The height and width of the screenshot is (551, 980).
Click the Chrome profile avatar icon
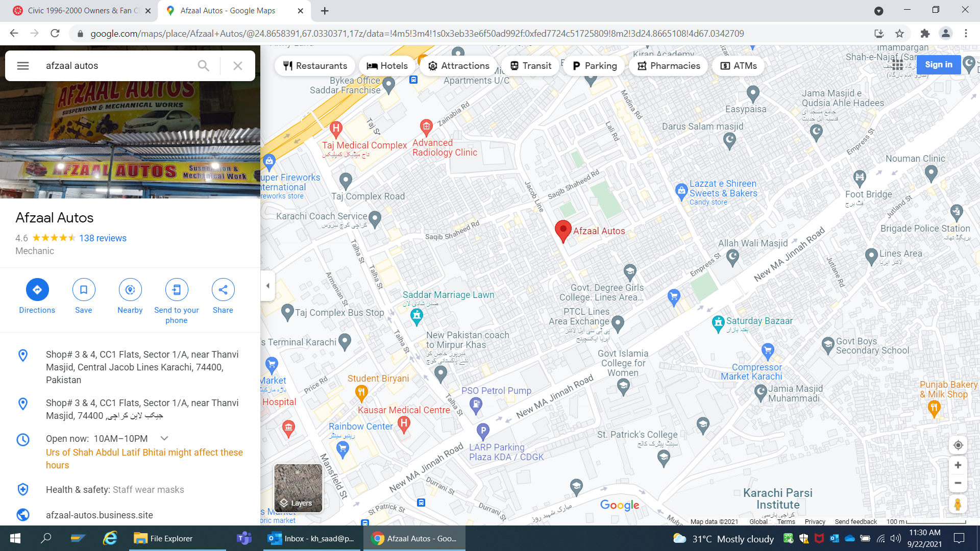coord(945,33)
